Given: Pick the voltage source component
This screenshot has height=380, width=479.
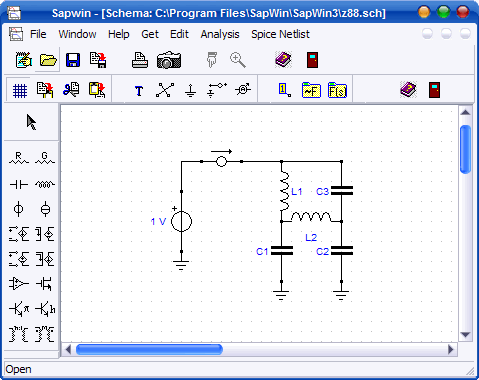Looking at the screenshot, I should tap(18, 209).
